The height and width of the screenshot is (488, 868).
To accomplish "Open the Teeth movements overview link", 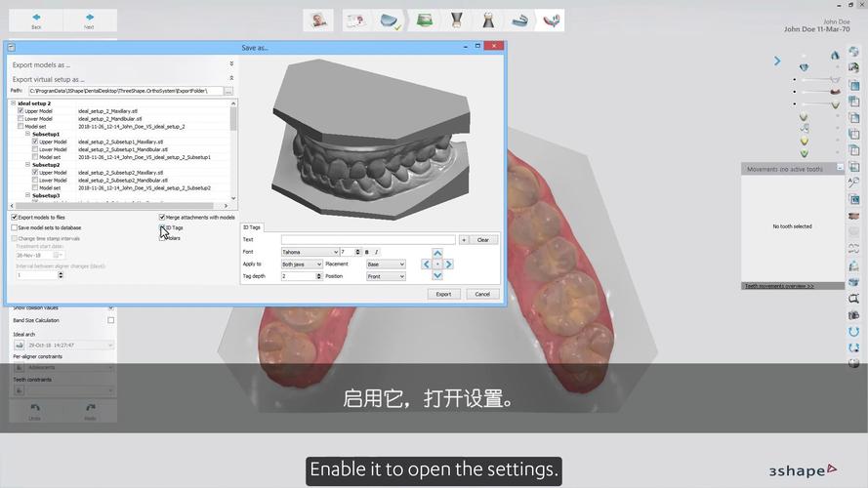I will tap(779, 286).
